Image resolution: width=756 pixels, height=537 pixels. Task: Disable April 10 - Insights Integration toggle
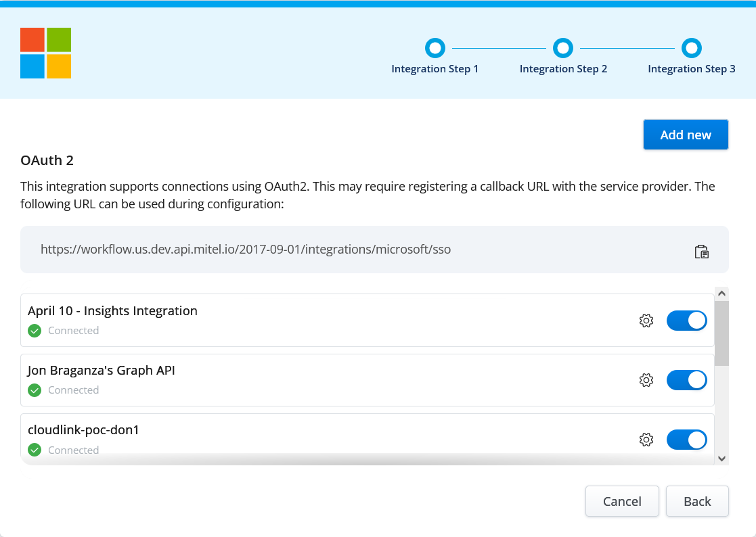tap(686, 321)
